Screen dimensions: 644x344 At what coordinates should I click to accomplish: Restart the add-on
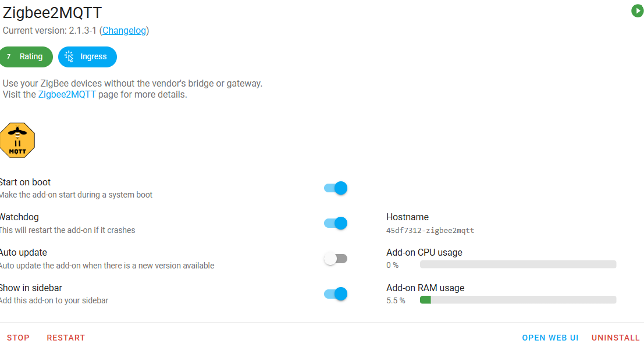pos(66,338)
